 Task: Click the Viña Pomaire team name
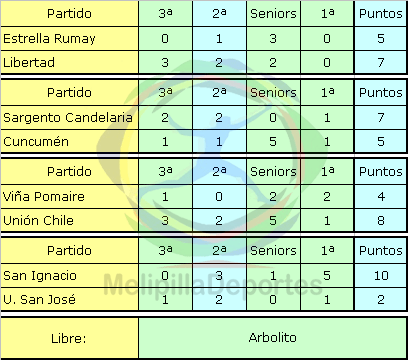[x=44, y=197]
